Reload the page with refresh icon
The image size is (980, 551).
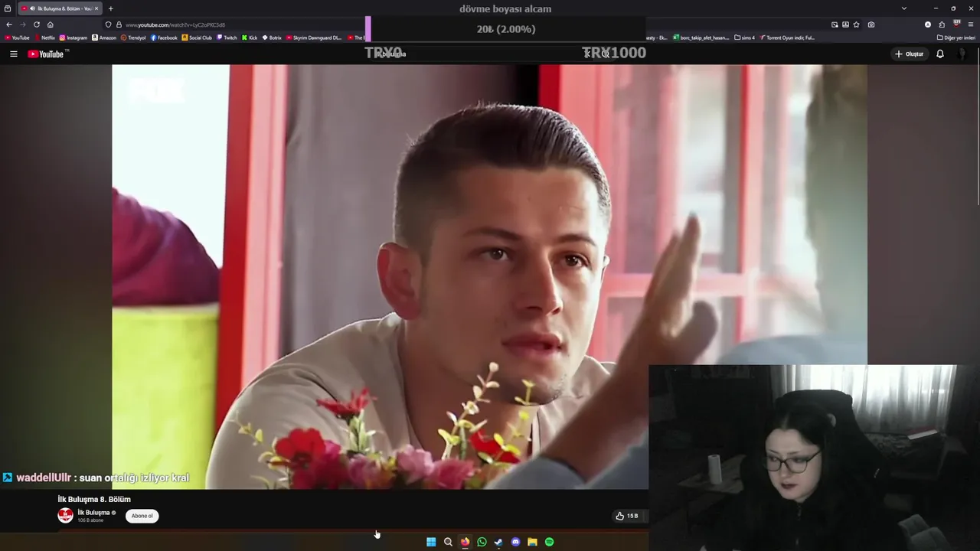(37, 24)
